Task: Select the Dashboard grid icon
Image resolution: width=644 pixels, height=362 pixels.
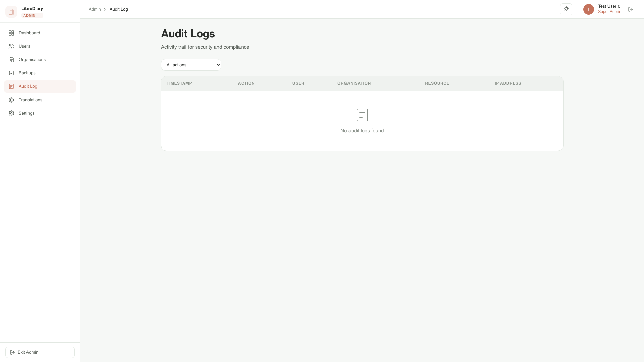Action: 12,33
